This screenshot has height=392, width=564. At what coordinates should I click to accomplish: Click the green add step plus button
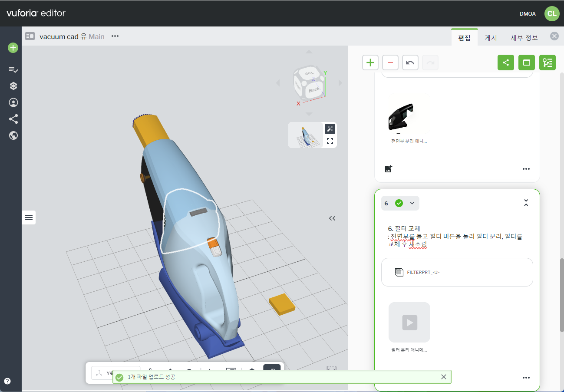[370, 63]
